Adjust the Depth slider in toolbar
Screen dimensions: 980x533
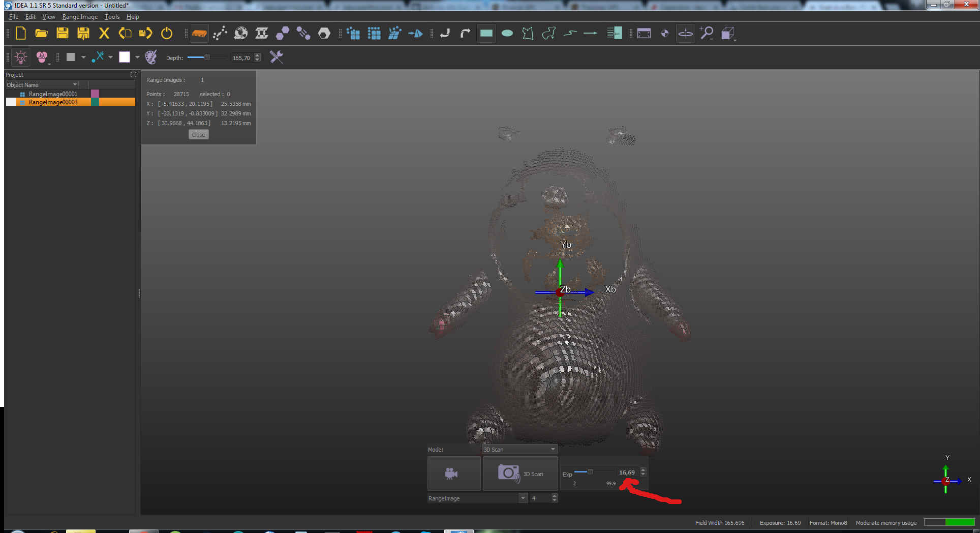click(207, 57)
